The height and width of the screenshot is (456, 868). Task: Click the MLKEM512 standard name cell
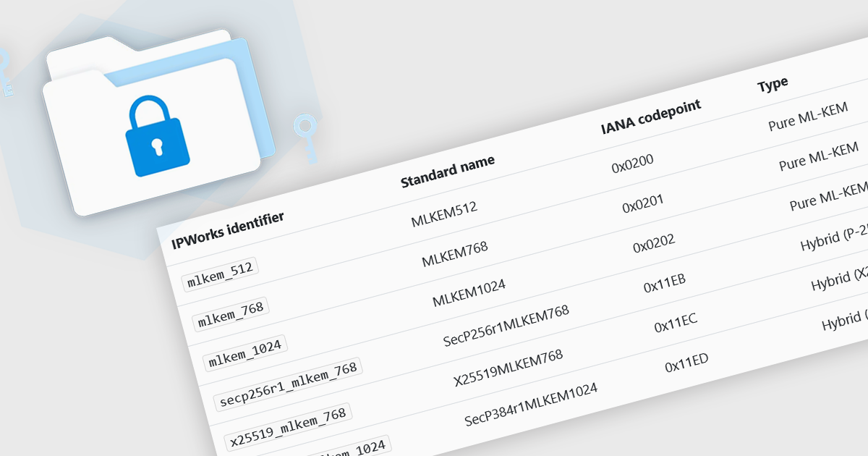click(444, 214)
